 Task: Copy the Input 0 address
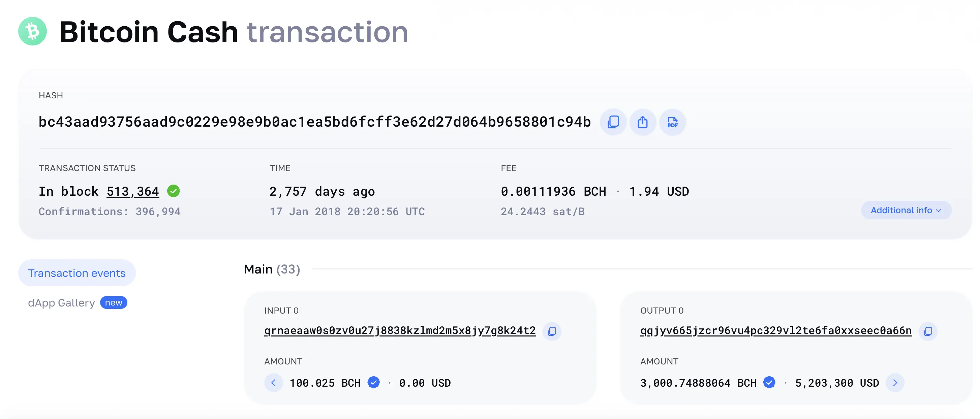coord(552,331)
